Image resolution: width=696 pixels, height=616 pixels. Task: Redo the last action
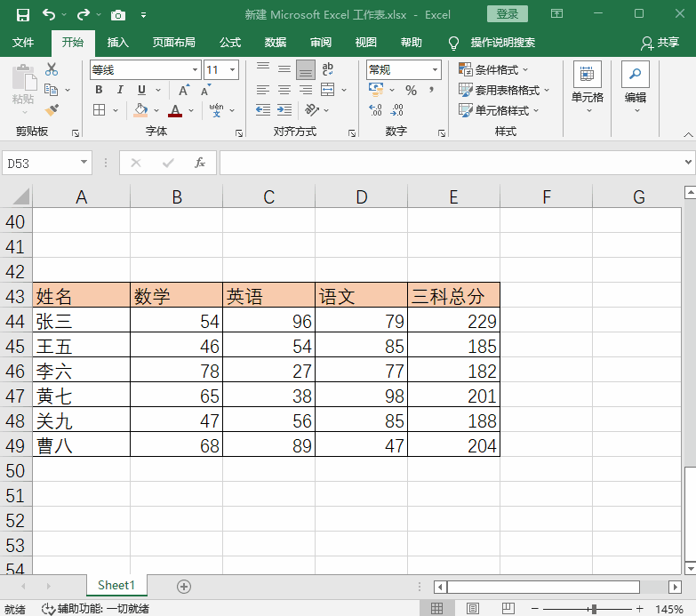(84, 14)
